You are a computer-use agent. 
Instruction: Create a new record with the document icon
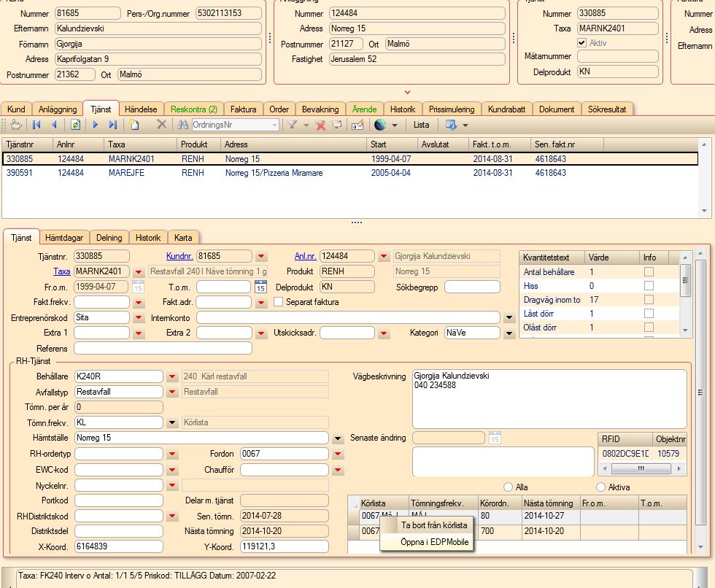(x=134, y=125)
